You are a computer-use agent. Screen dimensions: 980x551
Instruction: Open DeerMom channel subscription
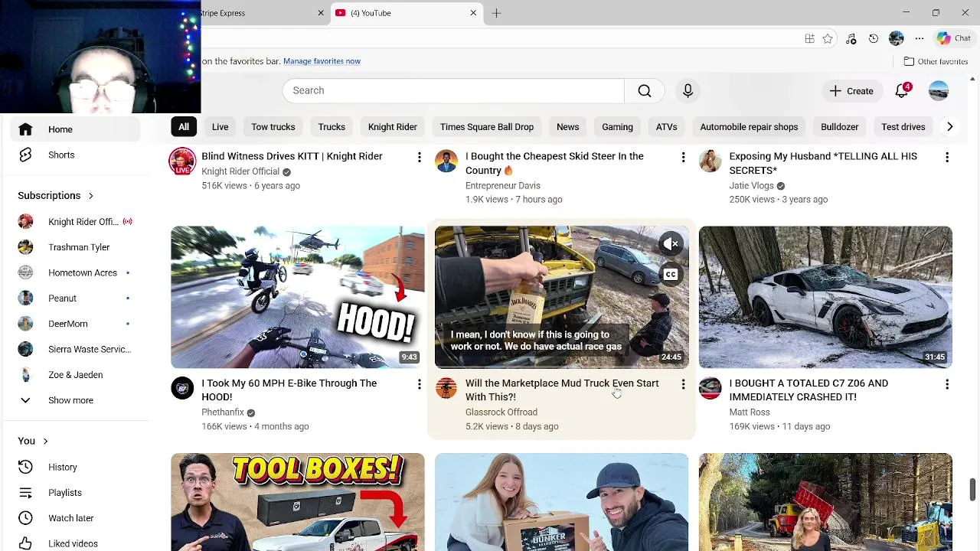[x=75, y=324]
